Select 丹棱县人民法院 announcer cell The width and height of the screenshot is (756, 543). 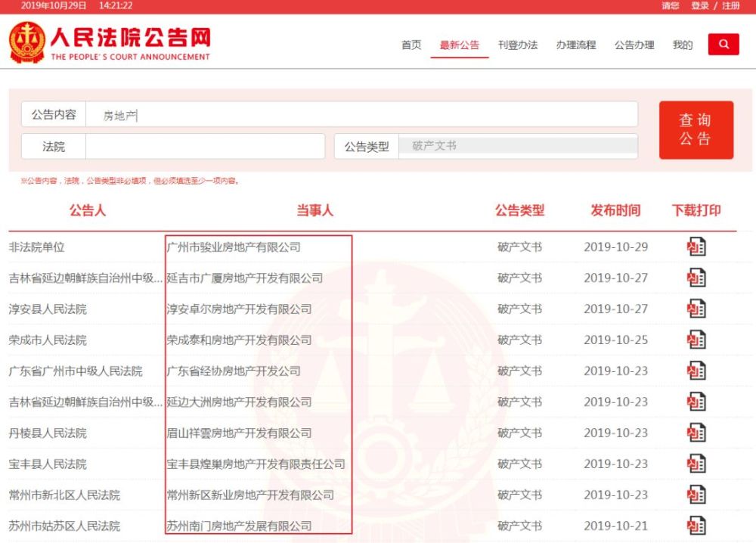pos(48,433)
